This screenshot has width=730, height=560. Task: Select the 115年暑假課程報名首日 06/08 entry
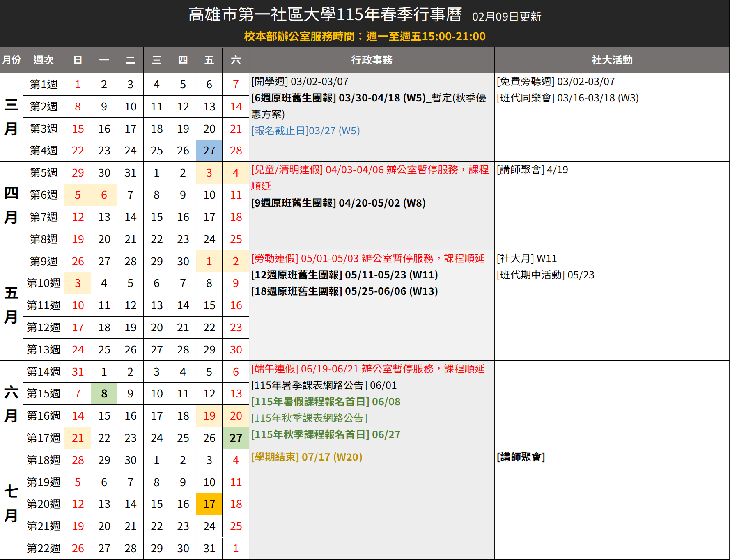[x=326, y=402]
